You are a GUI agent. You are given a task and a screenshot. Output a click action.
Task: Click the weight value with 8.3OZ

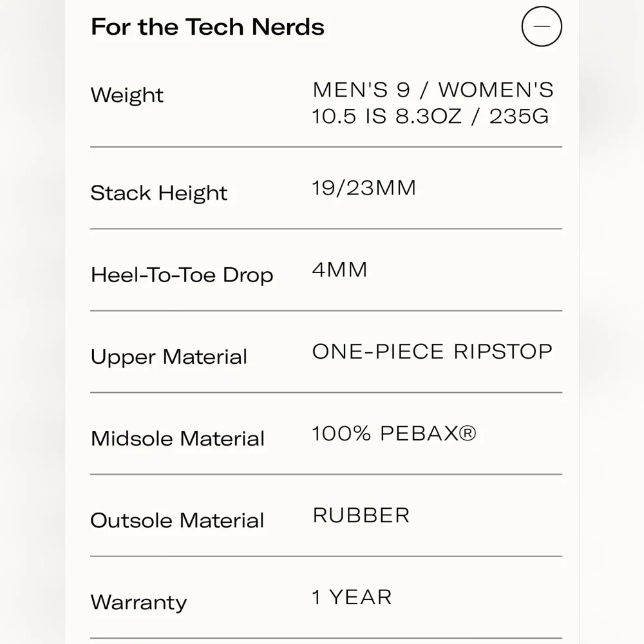[433, 102]
